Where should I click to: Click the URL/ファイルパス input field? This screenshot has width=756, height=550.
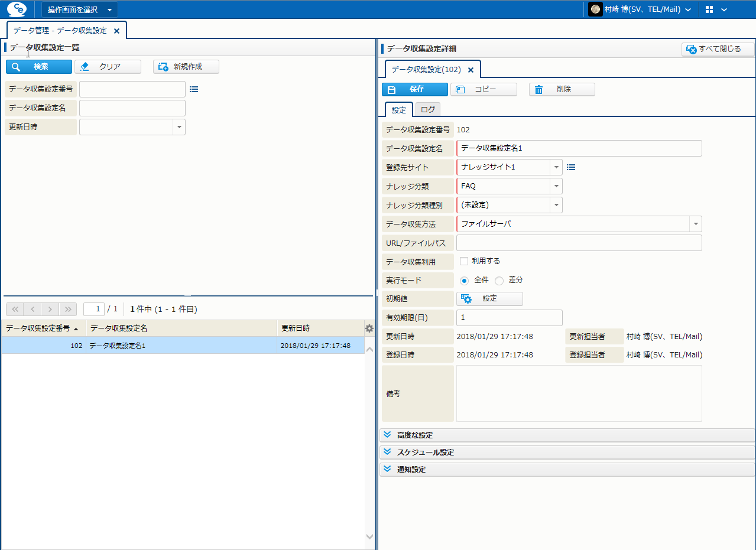(579, 243)
